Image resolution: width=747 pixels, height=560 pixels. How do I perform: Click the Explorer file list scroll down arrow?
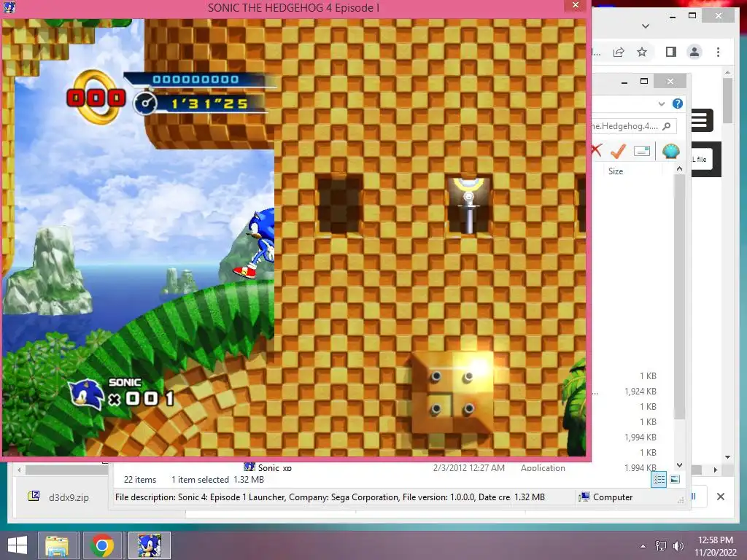(x=680, y=465)
